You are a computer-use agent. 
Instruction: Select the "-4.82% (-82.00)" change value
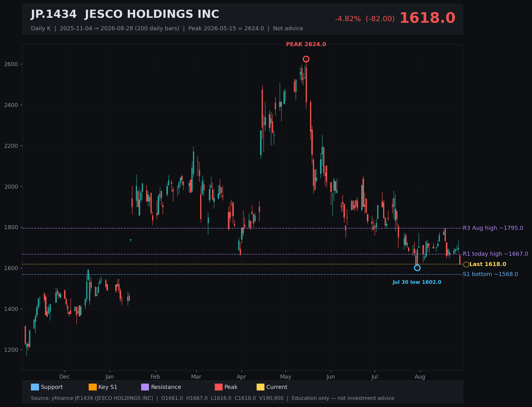[365, 19]
